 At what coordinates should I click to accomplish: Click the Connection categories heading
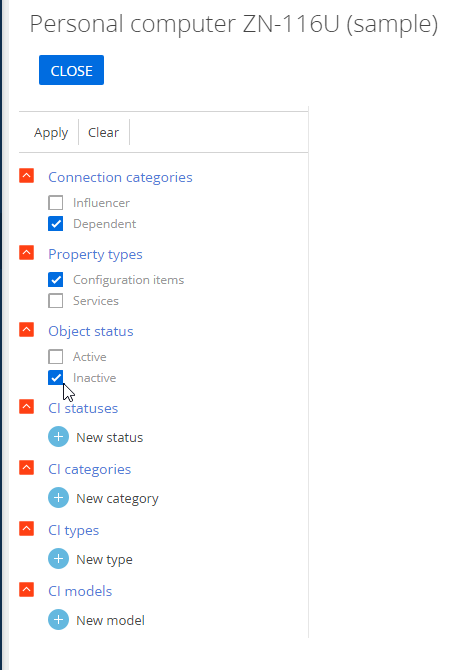click(x=120, y=177)
